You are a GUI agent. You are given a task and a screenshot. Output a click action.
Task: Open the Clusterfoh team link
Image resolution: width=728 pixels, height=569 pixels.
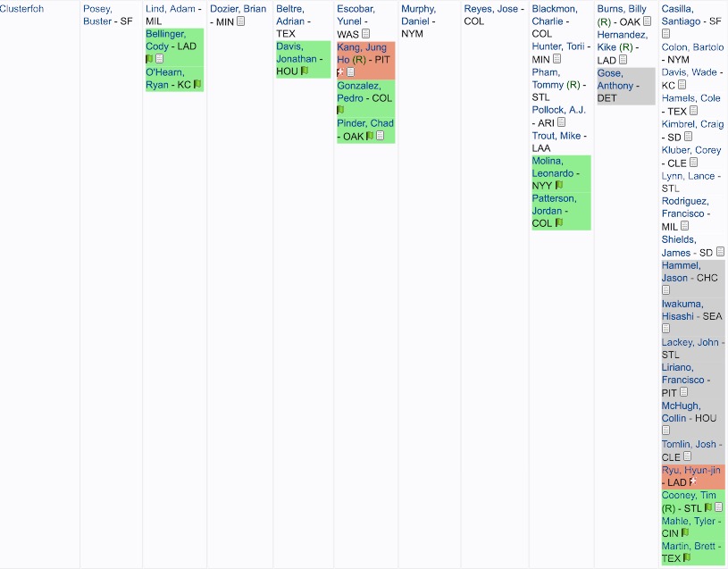21,8
